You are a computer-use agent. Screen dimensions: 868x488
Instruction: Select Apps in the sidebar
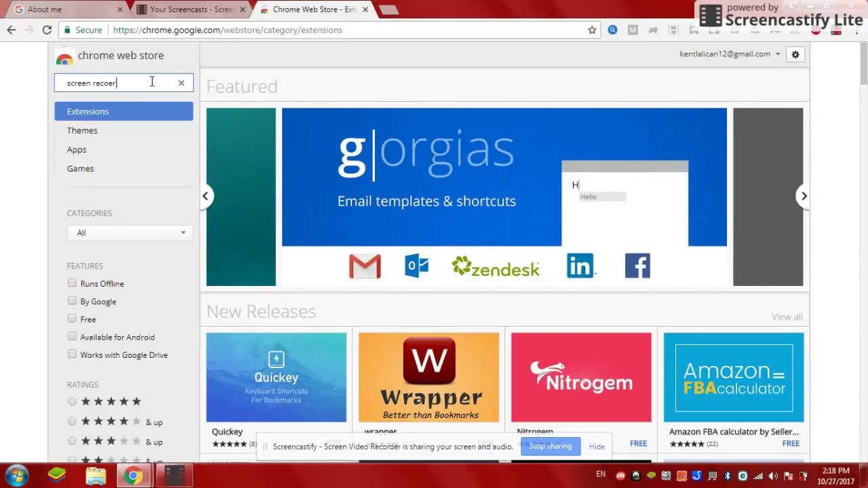77,149
